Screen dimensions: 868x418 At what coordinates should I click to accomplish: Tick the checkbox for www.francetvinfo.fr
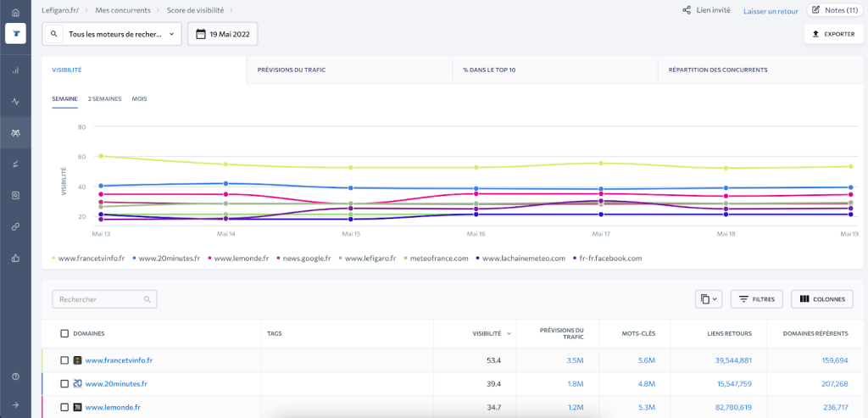coord(64,360)
